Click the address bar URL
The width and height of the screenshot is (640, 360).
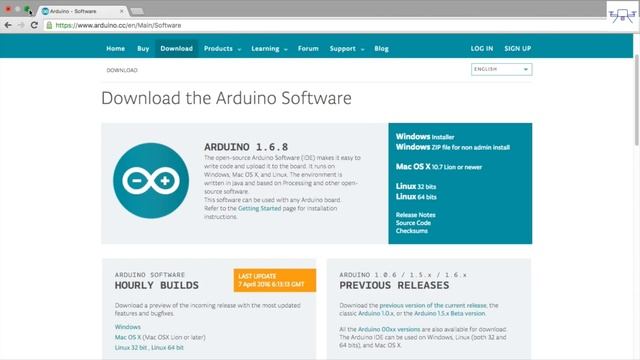[118, 25]
